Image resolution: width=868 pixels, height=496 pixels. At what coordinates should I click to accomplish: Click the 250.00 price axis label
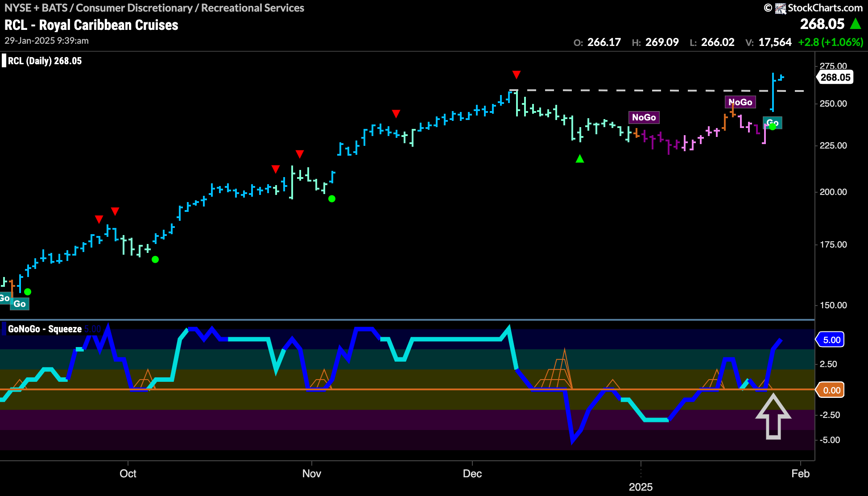[833, 103]
